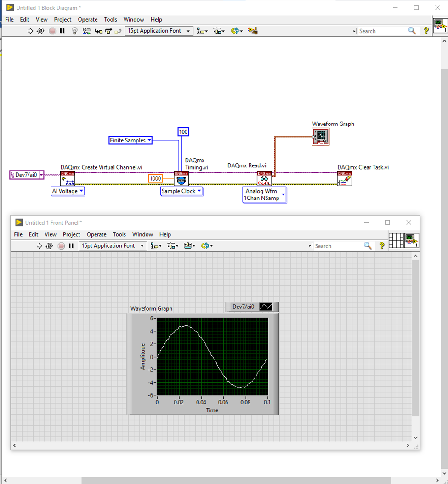448x484 pixels.
Task: Open Resize Objects dropdown in Front Panel
Action: coord(189,246)
